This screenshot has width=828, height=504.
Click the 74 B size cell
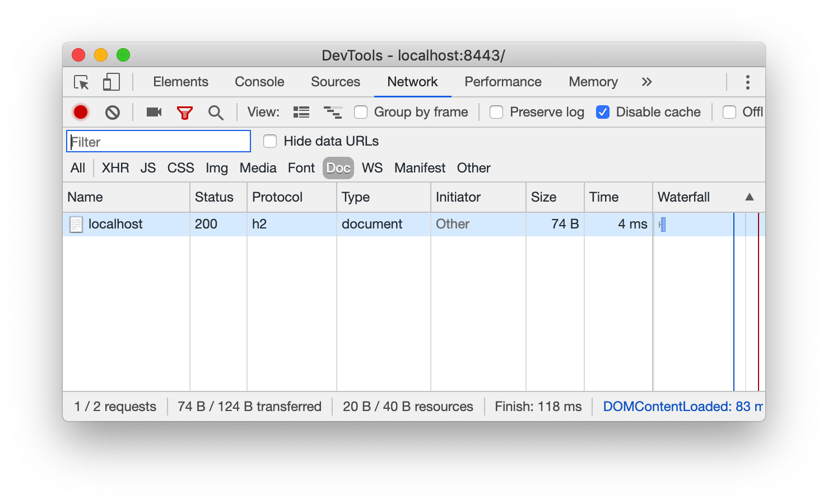point(555,224)
